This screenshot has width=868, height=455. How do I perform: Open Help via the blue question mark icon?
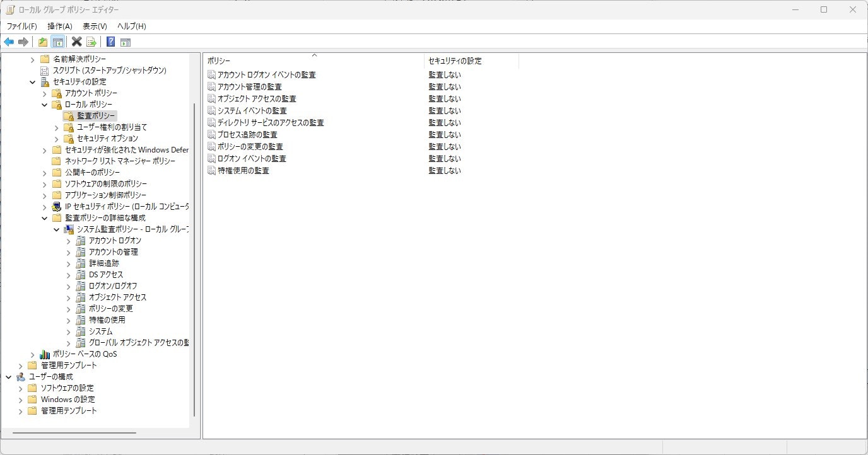point(110,42)
